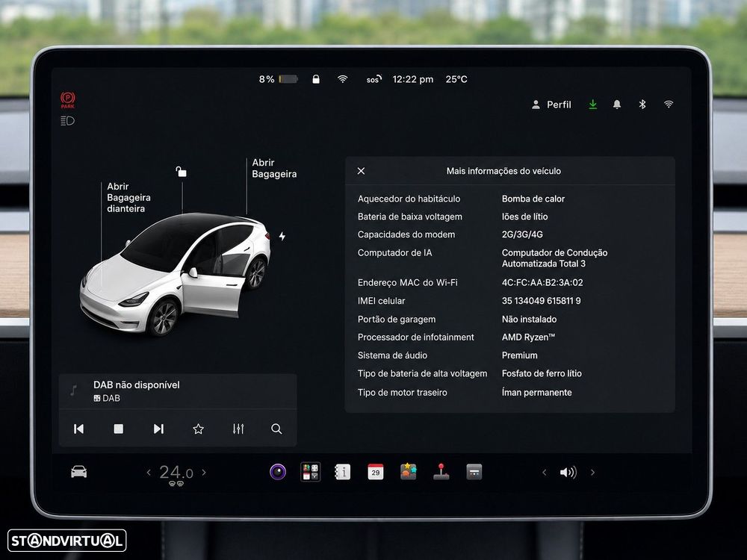
Task: Open Wi-Fi settings next to Bluetooth
Action: click(669, 105)
